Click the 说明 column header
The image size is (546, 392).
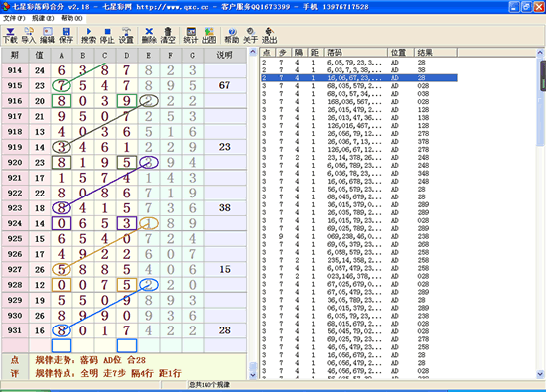[x=225, y=55]
